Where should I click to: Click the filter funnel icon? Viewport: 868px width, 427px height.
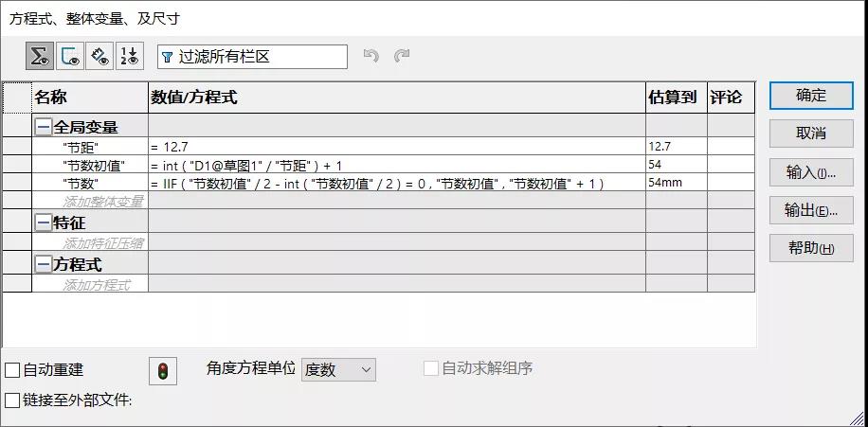(x=167, y=57)
